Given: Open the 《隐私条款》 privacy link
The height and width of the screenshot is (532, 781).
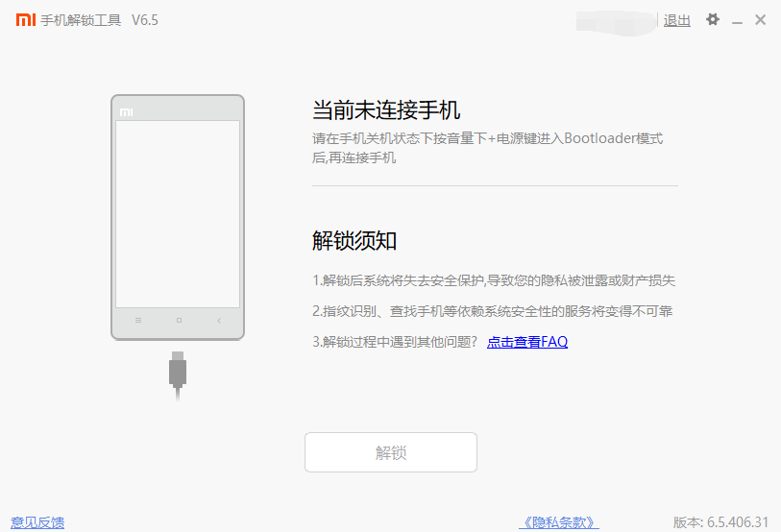Looking at the screenshot, I should click(x=559, y=522).
